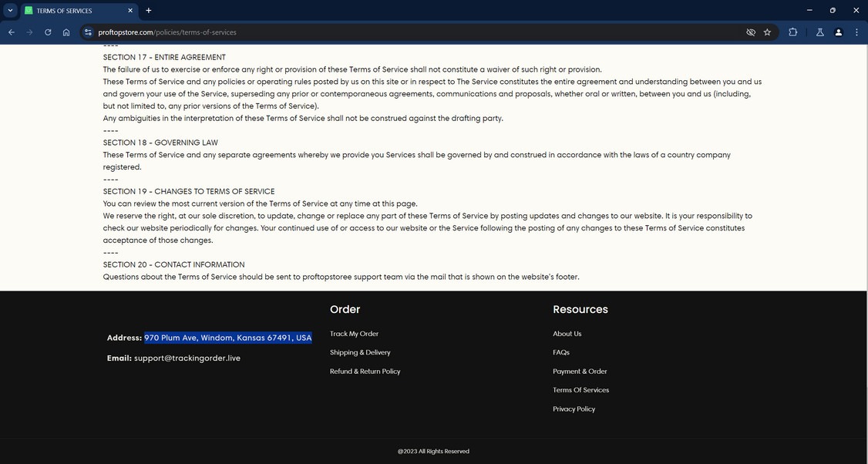
Task: Bookmark this page with the star icon
Action: [767, 32]
